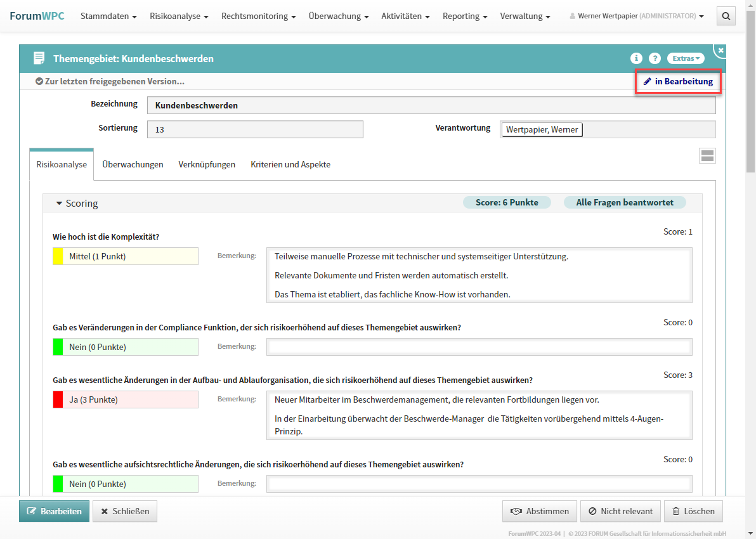756x539 pixels.
Task: Click the Abstimmen button
Action: 539,511
